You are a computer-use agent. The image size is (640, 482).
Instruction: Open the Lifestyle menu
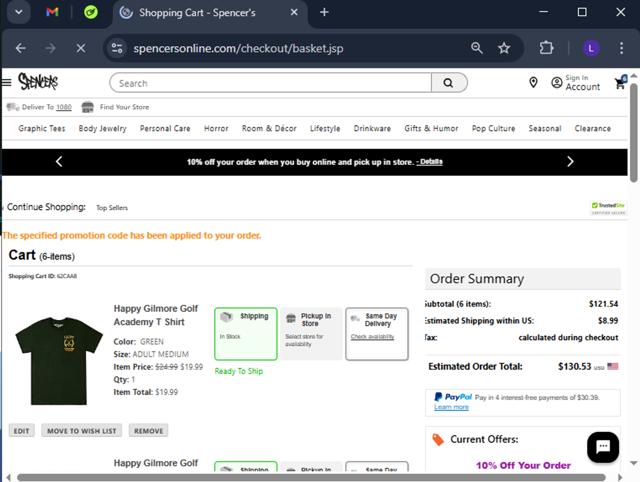pyautogui.click(x=325, y=129)
